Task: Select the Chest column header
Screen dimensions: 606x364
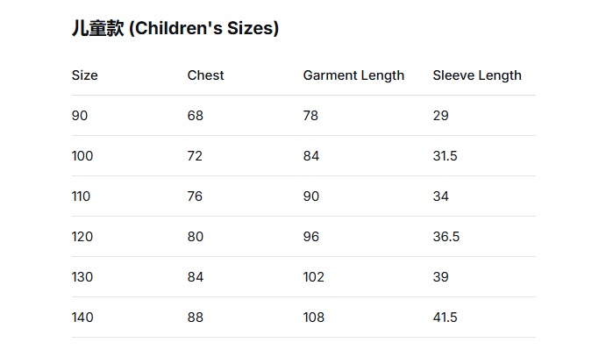Action: [x=205, y=75]
